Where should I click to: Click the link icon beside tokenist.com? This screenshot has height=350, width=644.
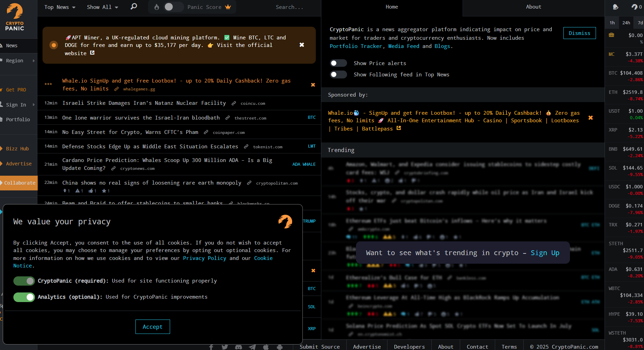(246, 146)
